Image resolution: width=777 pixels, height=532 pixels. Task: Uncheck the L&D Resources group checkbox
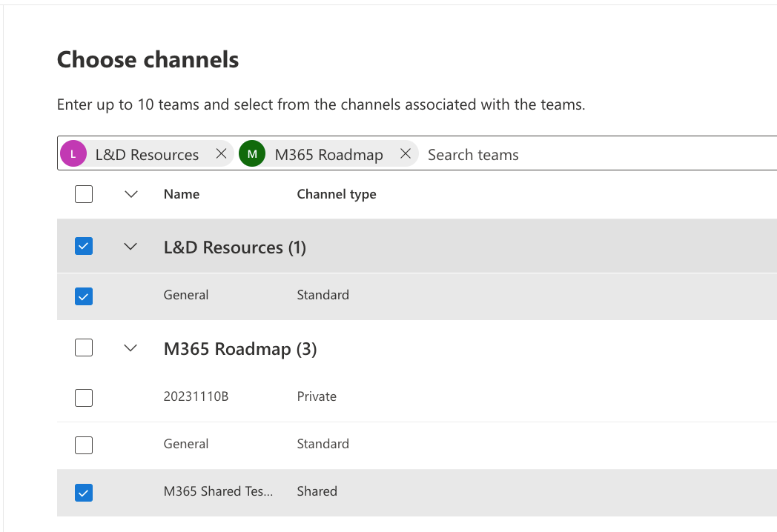84,246
